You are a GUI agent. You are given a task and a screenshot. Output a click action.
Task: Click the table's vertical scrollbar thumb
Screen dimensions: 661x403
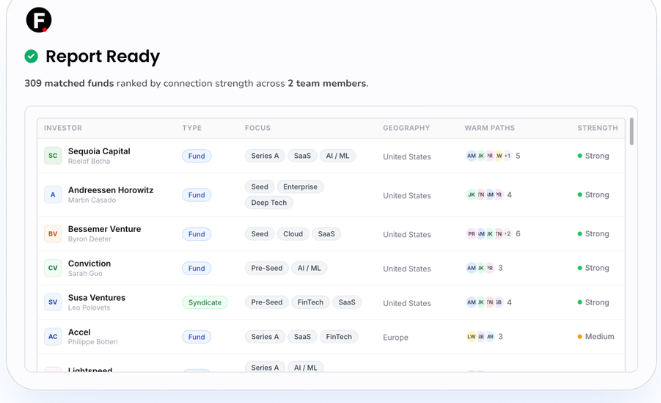tap(631, 132)
